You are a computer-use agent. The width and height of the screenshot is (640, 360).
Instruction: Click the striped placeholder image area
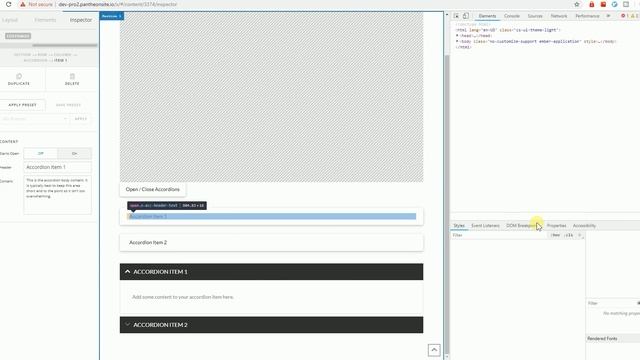coord(271,97)
